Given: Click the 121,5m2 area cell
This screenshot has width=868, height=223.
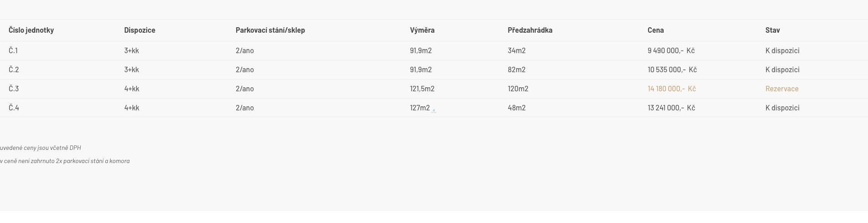Looking at the screenshot, I should pos(422,89).
